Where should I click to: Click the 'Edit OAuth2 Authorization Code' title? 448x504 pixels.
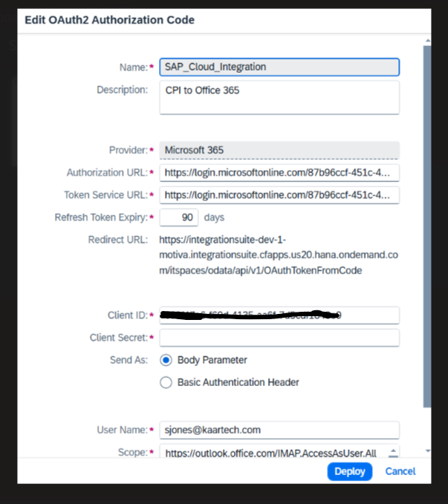coord(110,20)
